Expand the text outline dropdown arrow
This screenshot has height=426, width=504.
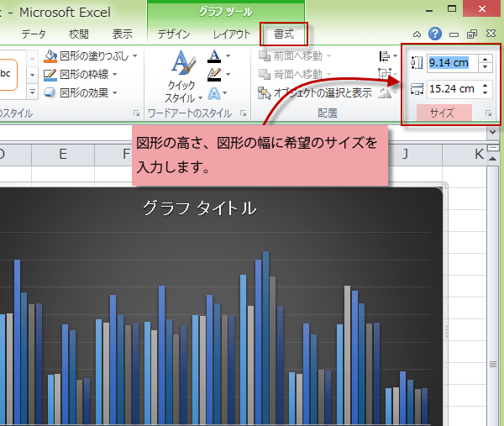coord(228,74)
